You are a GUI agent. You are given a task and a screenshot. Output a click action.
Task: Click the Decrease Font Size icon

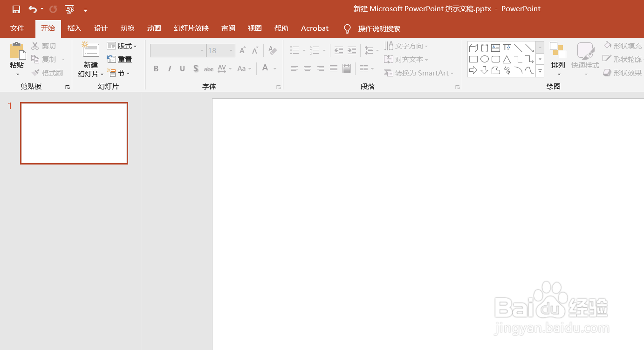[255, 50]
